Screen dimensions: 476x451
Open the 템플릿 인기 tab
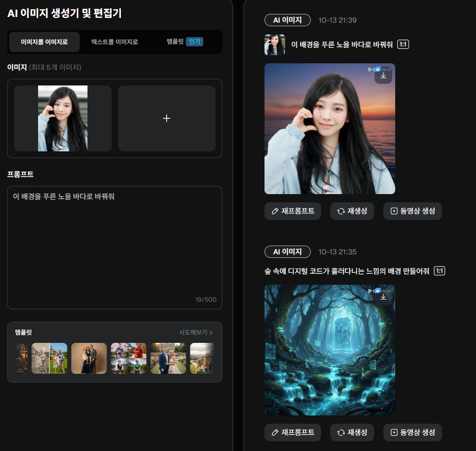pyautogui.click(x=185, y=42)
